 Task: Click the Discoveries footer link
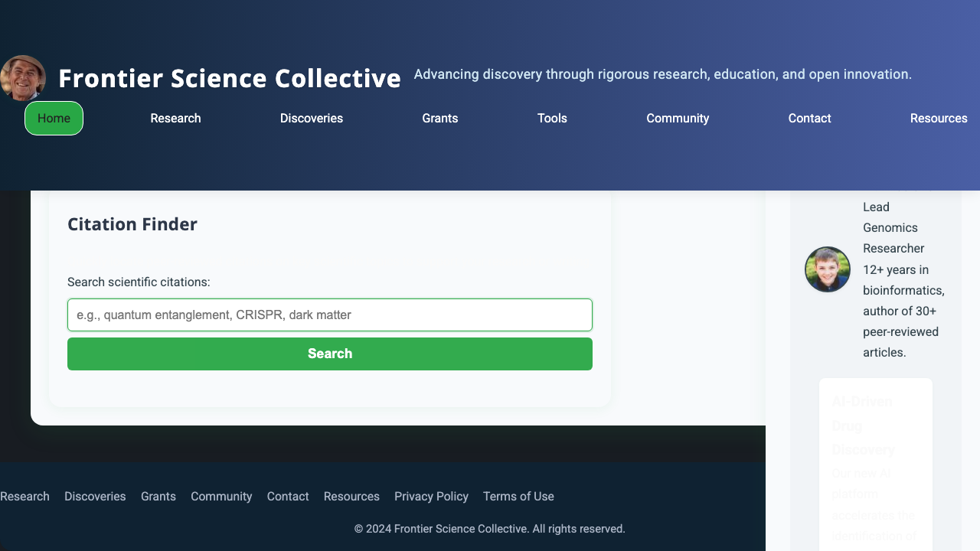(x=95, y=496)
